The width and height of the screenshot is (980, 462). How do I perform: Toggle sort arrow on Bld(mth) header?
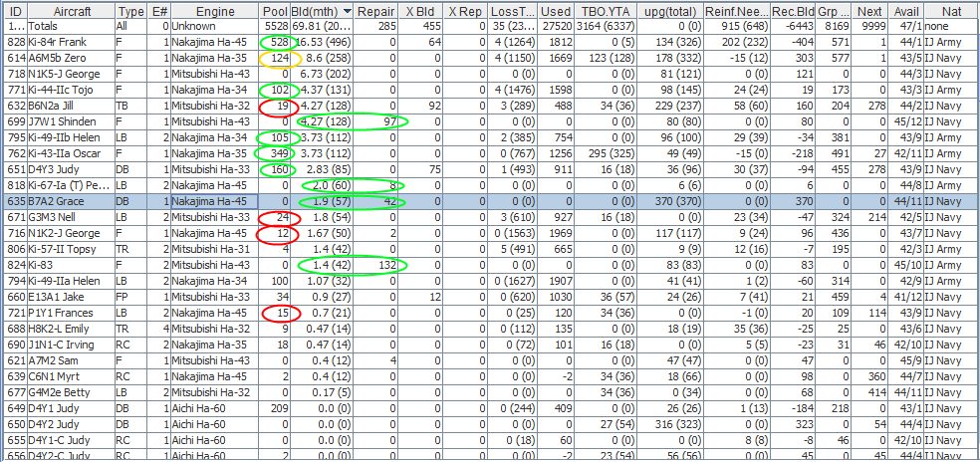point(346,11)
